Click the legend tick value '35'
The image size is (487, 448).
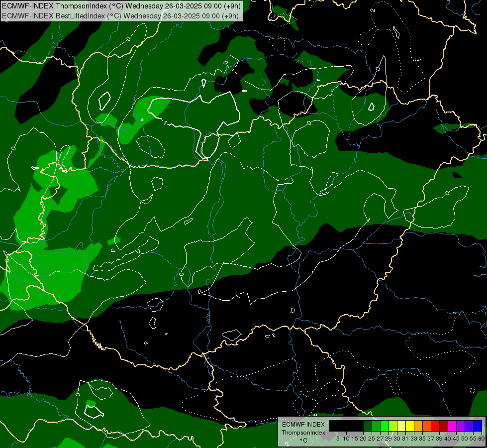point(422,439)
